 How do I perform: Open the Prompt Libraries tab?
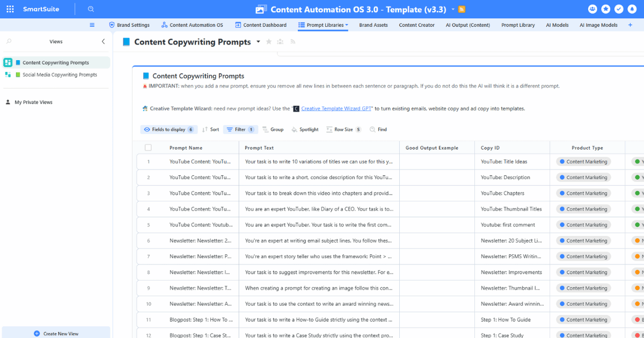click(323, 25)
